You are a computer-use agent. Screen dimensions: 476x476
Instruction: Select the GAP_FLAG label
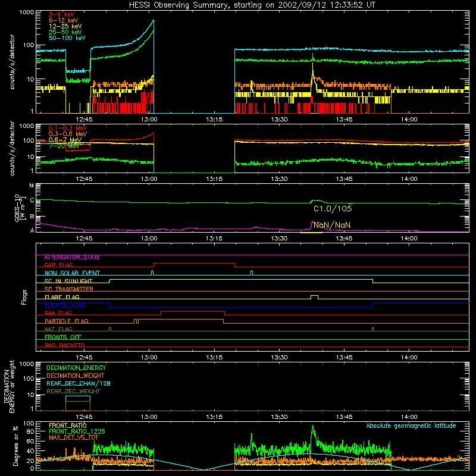58,265
